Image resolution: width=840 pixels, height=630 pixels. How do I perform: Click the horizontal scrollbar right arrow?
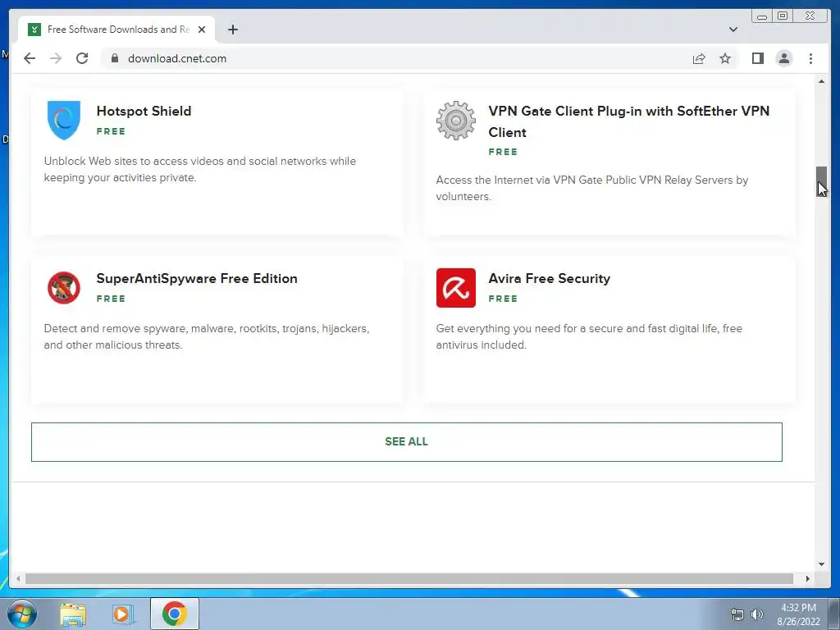click(x=808, y=578)
